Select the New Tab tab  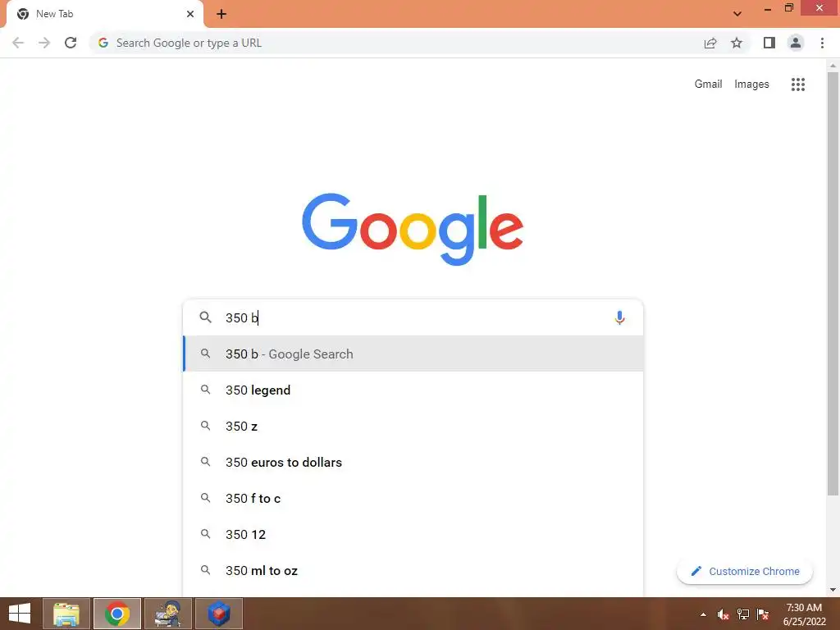[x=105, y=14]
